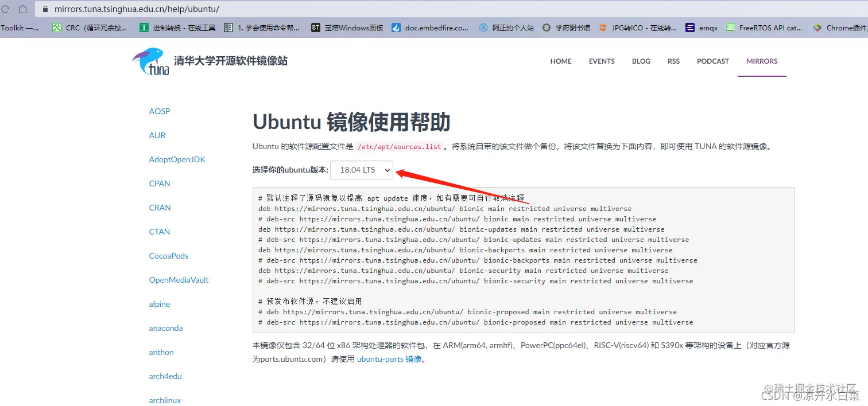Click the '# deb bionic-proposed' line
Viewport: 868px width, 406px height.
[x=467, y=312]
